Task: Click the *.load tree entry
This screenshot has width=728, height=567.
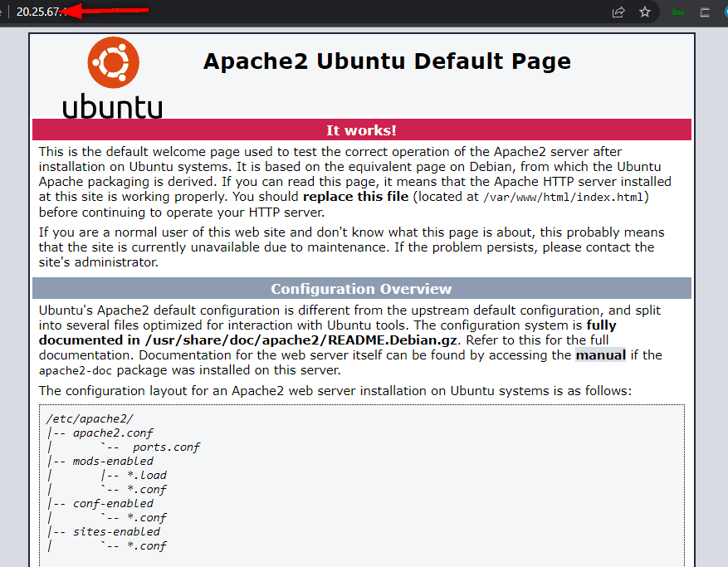Action: 147,475
